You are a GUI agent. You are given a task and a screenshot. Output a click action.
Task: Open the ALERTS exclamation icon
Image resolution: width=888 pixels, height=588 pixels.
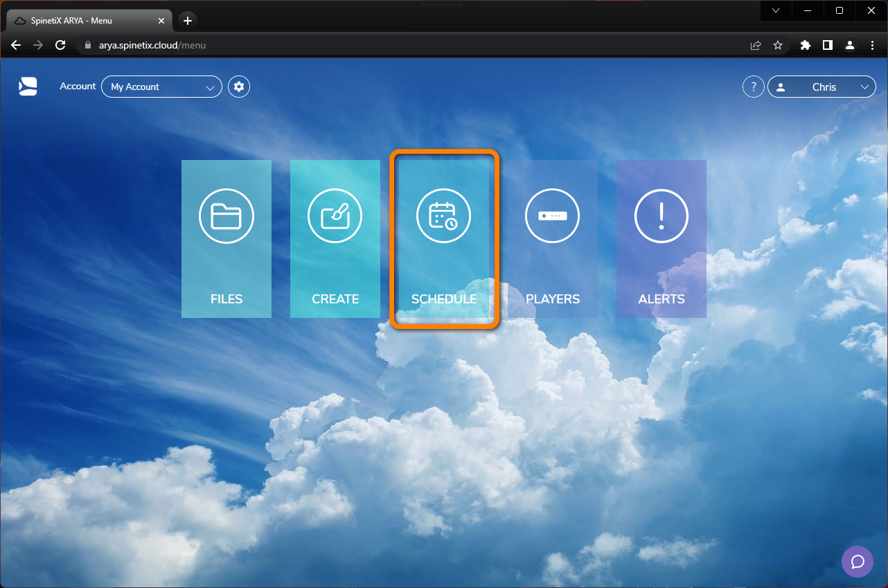(661, 215)
